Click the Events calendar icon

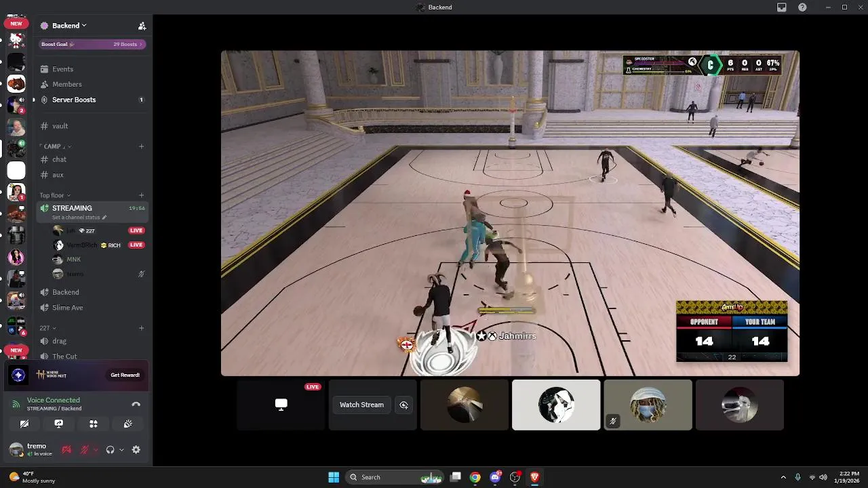(44, 69)
